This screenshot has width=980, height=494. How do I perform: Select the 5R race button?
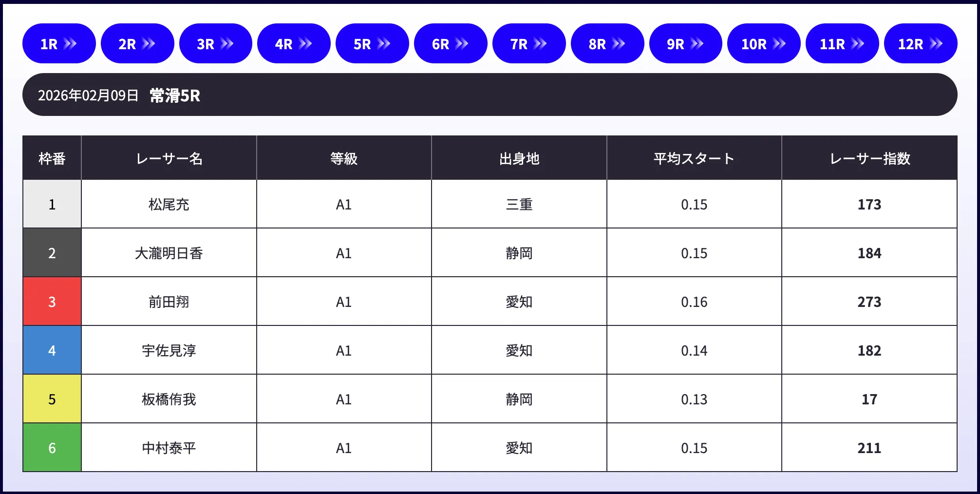(372, 44)
